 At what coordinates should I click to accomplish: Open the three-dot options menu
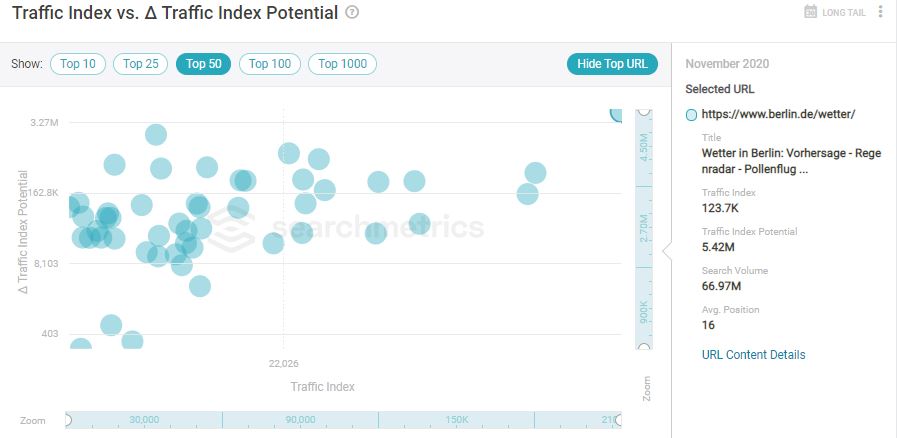880,12
